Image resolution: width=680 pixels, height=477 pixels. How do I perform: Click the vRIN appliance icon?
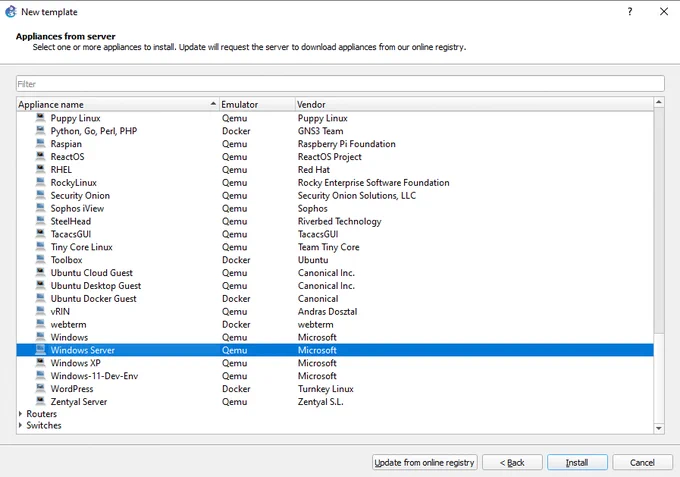[x=40, y=311]
